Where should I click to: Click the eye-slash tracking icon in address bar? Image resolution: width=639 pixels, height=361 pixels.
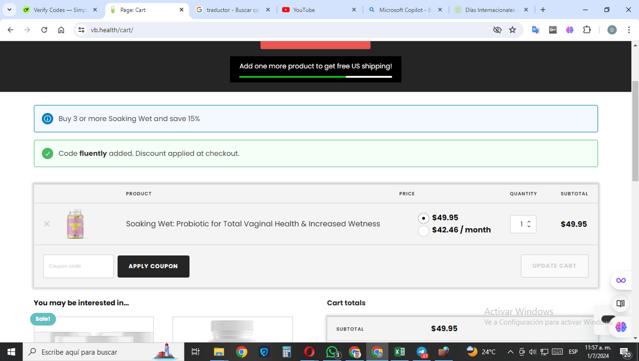[497, 30]
